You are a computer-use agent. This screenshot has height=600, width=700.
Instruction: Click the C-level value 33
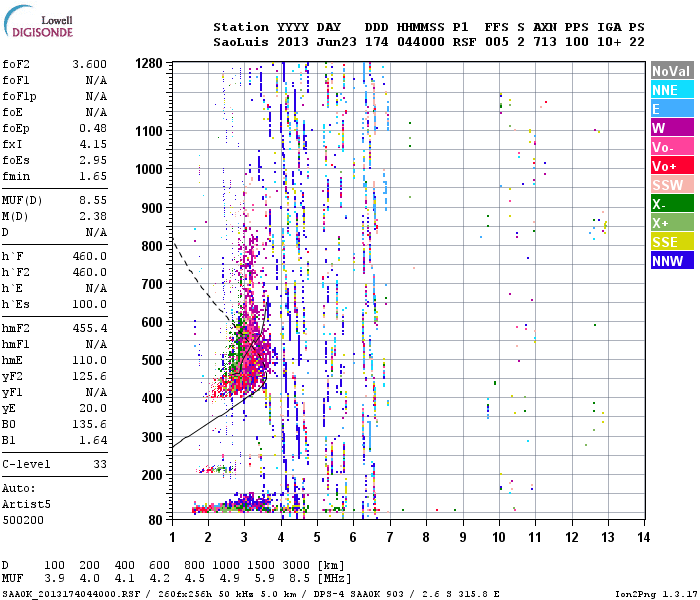pyautogui.click(x=100, y=464)
